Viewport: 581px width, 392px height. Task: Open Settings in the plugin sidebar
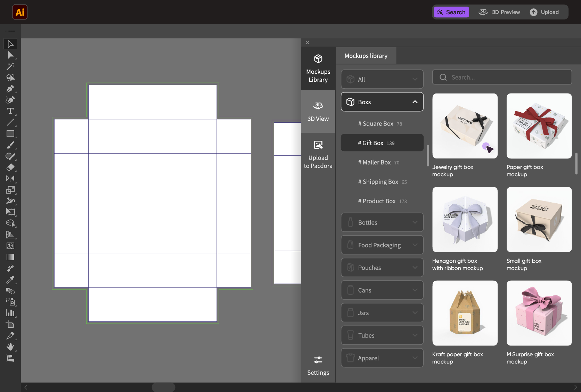point(318,366)
